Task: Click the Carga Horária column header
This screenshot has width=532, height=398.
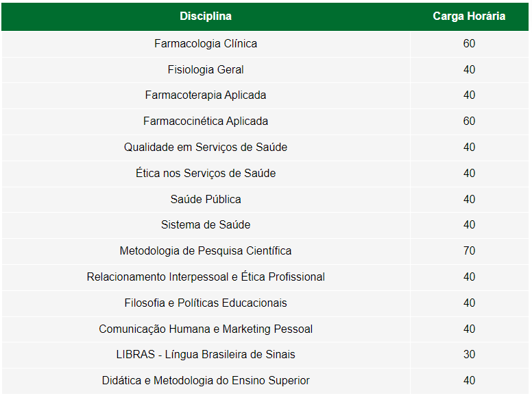Action: [x=469, y=16]
